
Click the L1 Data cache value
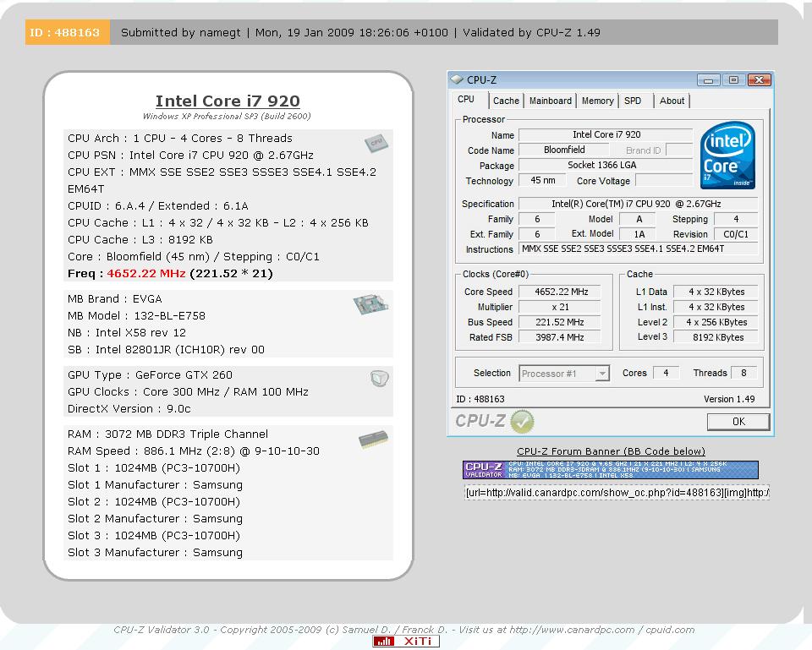pos(716,292)
